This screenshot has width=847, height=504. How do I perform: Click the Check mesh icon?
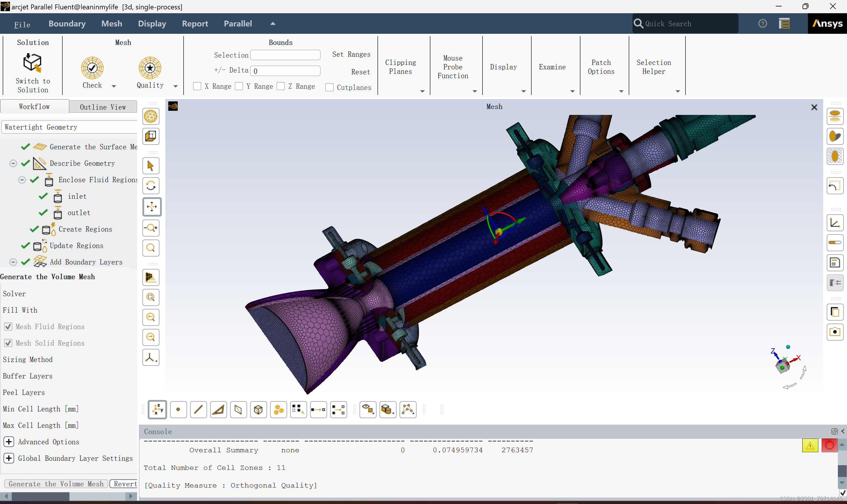coord(92,68)
